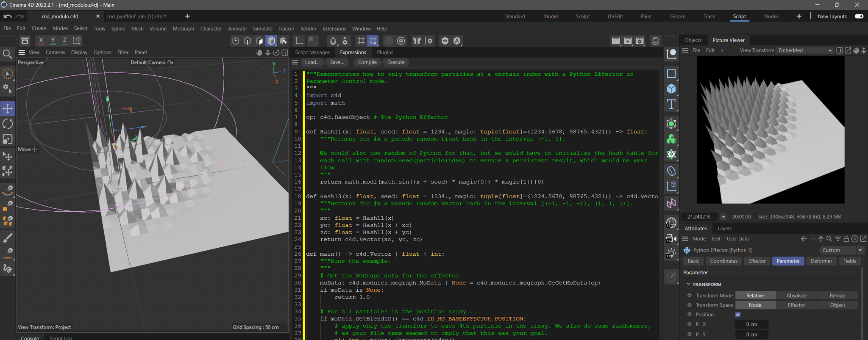Image resolution: width=868 pixels, height=340 pixels.
Task: Click the green effector gear icon
Action: coord(671,154)
